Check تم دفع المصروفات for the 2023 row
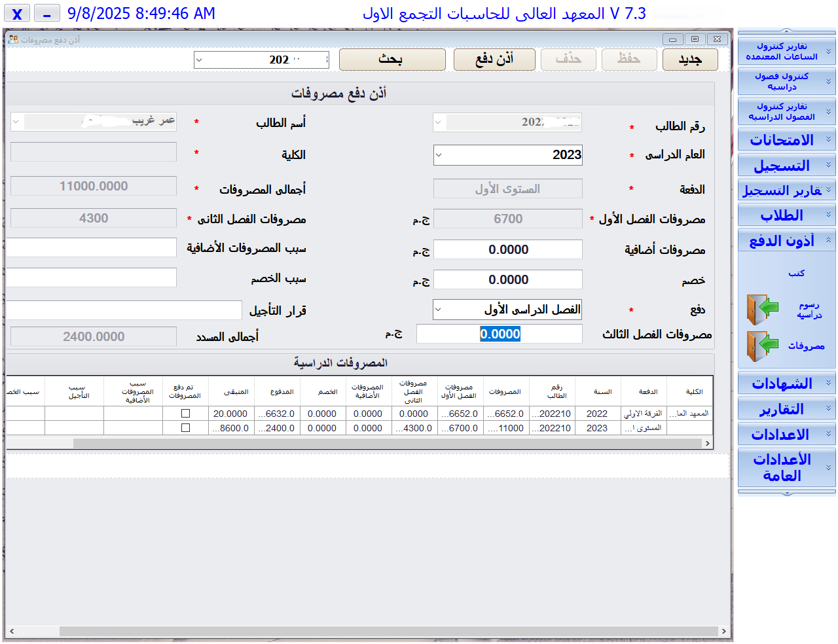 (x=185, y=427)
